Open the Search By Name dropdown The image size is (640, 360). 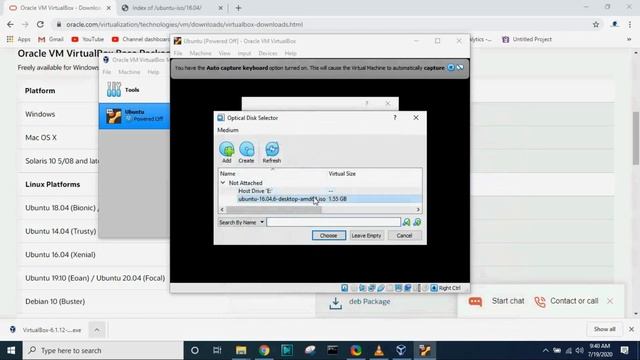tap(241, 222)
